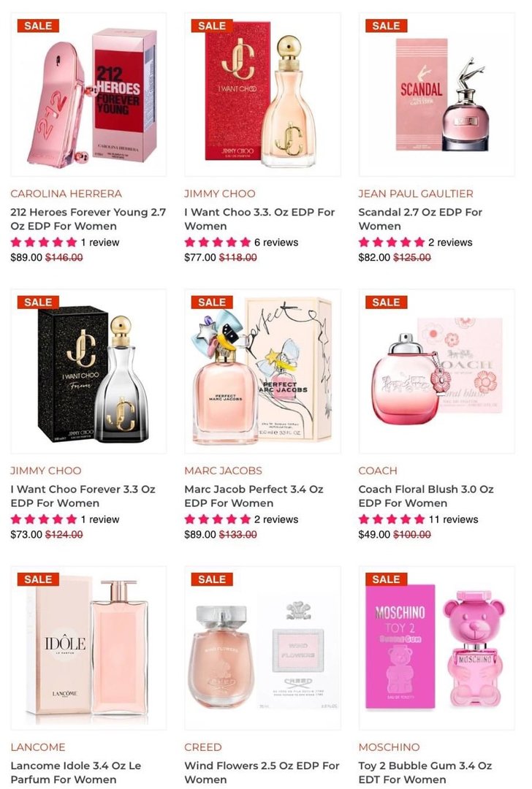The image size is (532, 789).
Task: Open the 212 Heroes Forever Young product image
Action: tap(88, 94)
